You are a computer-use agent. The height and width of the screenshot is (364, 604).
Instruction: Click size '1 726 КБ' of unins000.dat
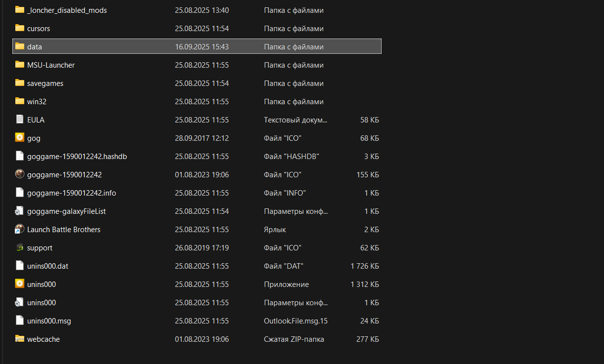pyautogui.click(x=365, y=266)
